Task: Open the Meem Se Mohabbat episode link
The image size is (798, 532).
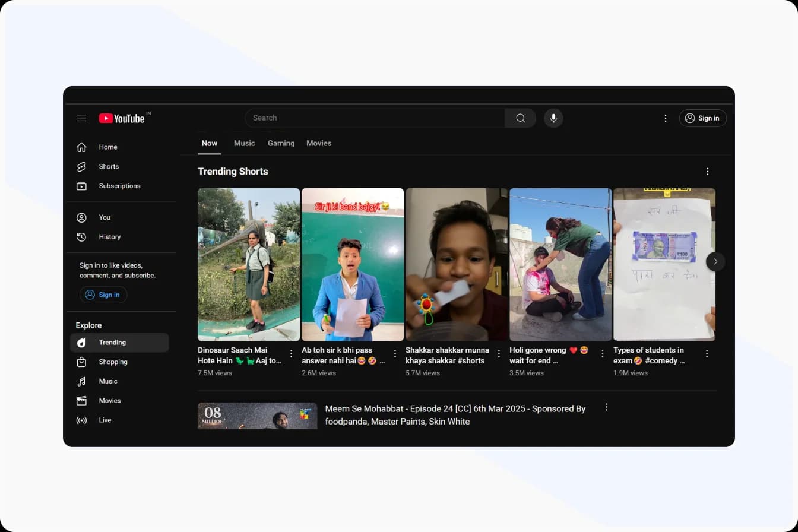Action: (455, 415)
